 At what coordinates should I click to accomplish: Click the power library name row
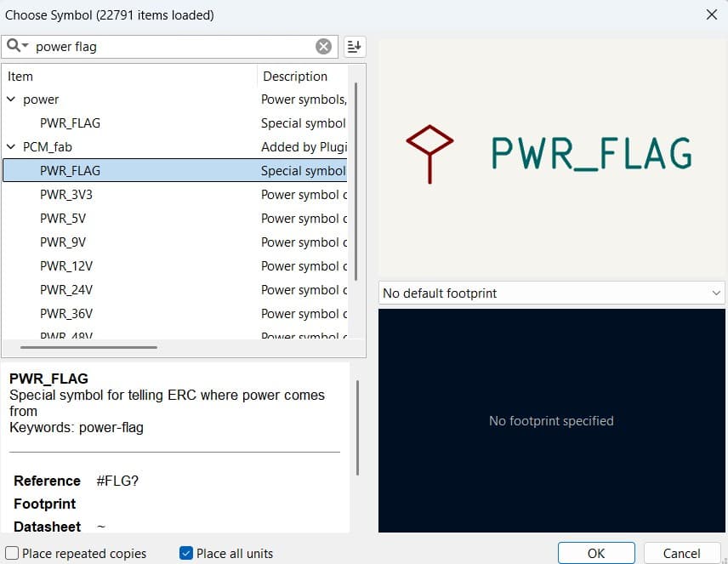175,100
